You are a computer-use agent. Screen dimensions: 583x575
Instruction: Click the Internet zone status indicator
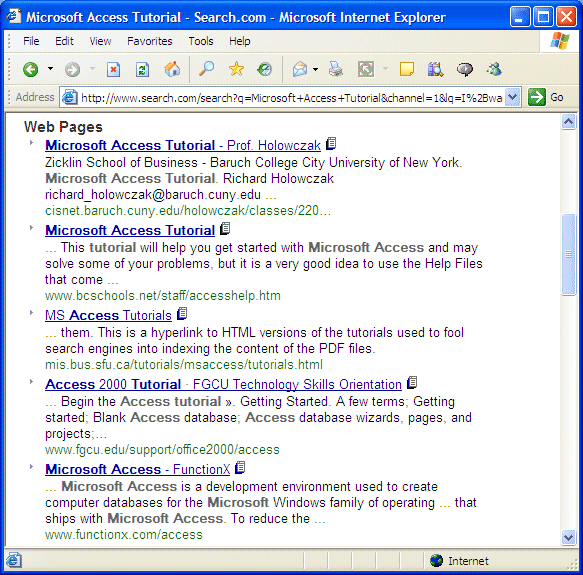click(460, 560)
